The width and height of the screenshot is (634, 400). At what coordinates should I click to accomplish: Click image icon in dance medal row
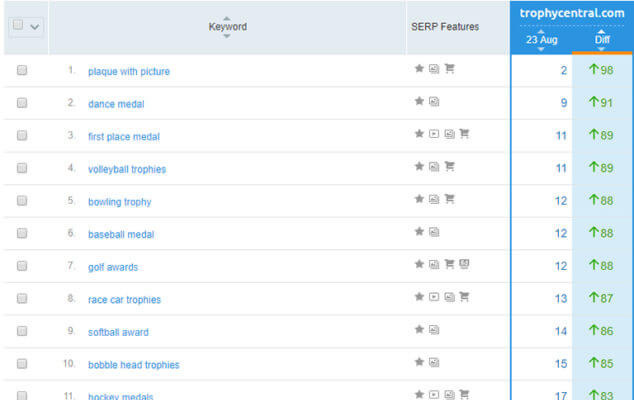[434, 102]
